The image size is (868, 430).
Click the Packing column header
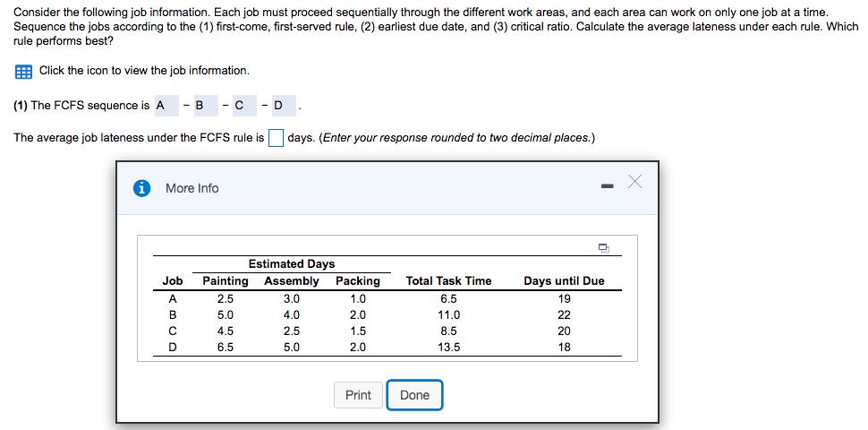(x=358, y=281)
